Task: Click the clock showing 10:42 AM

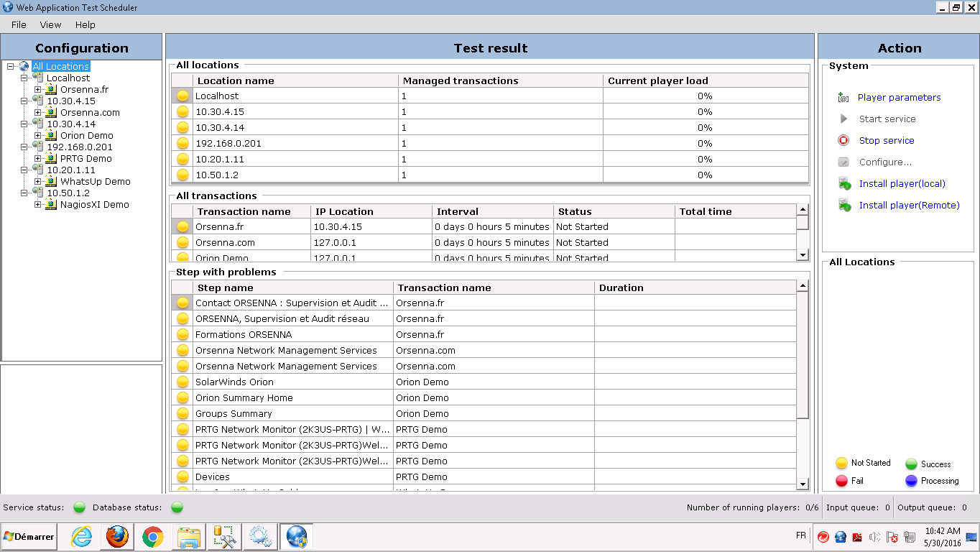Action: pos(943,531)
